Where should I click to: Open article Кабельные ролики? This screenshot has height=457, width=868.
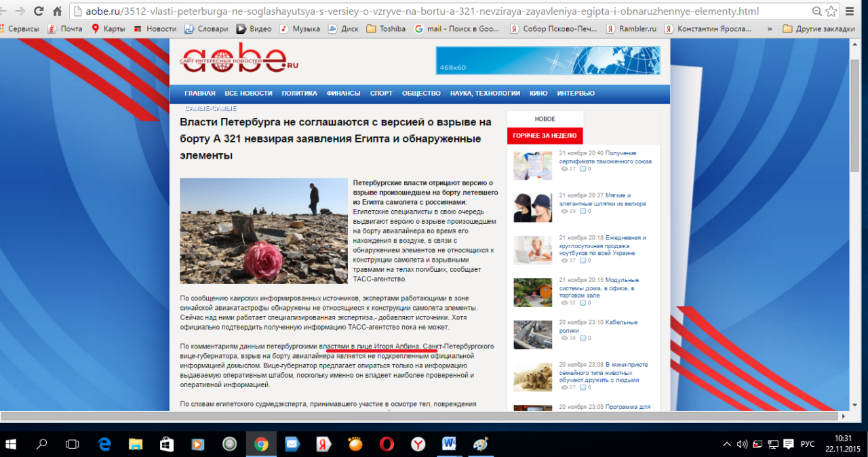(598, 326)
